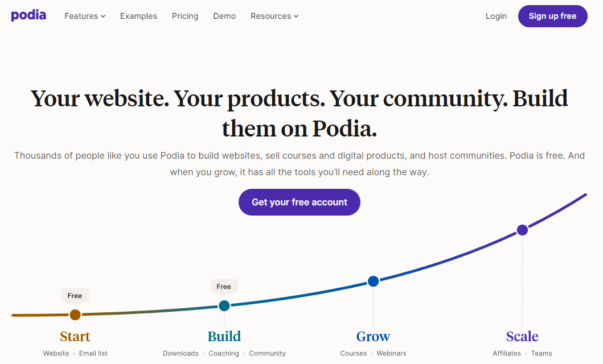The height and width of the screenshot is (364, 603).
Task: Click the Free badge above Build
Action: [x=224, y=287]
